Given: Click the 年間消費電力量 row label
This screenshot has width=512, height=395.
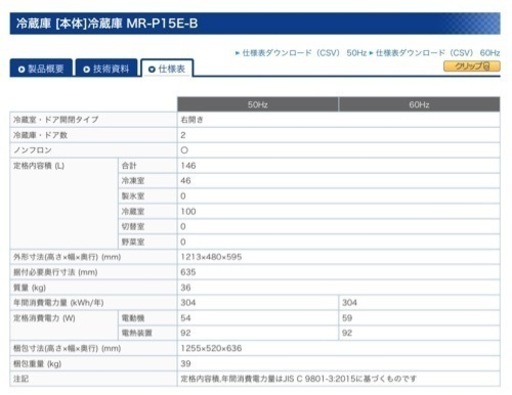Looking at the screenshot, I should (x=58, y=303).
